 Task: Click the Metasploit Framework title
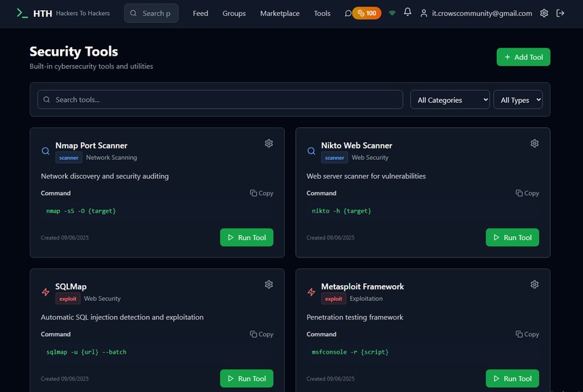click(362, 286)
